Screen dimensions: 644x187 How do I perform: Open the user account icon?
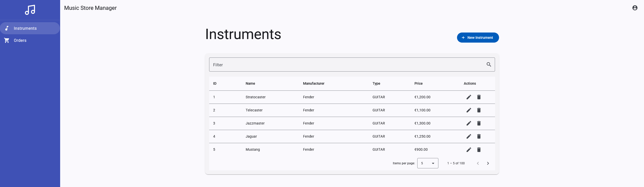coord(635,8)
